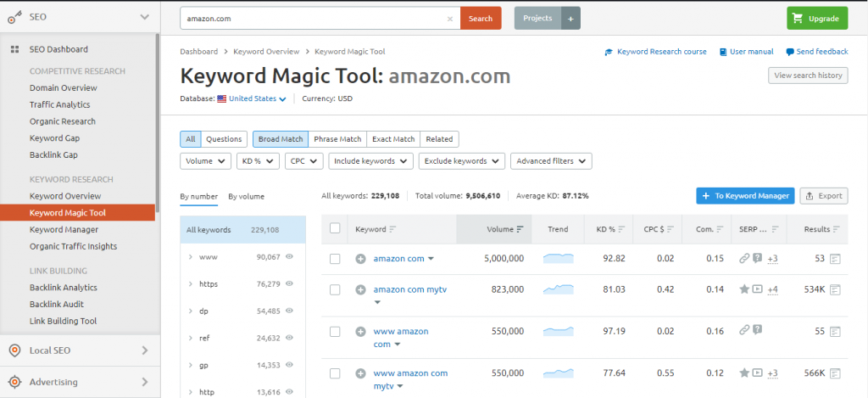868x398 pixels.
Task: Click the To Keyword Manager button
Action: [x=746, y=196]
